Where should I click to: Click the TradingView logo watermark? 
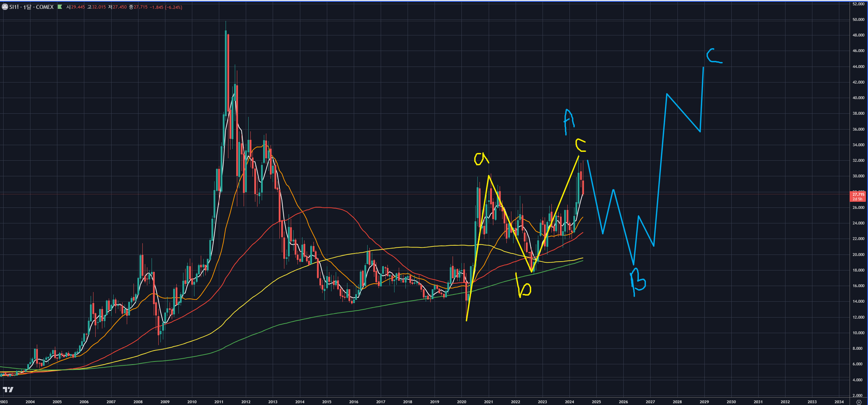point(8,389)
